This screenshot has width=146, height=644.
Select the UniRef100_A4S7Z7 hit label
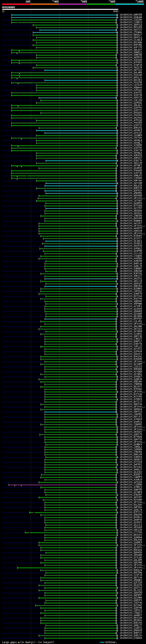131,30
